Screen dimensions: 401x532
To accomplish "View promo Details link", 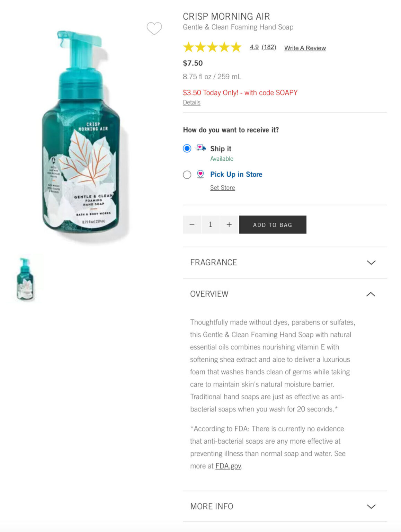I will click(191, 103).
